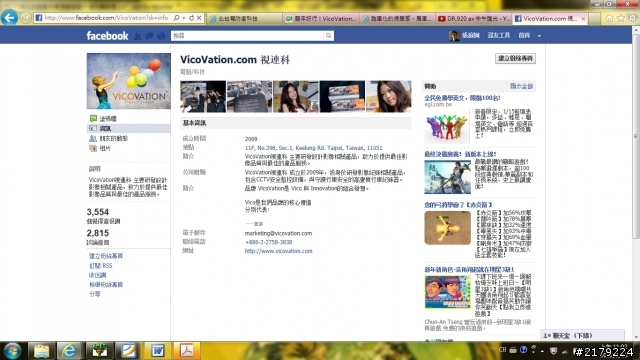Open the friend activity sidebar item
The image size is (640, 360).
[129, 138]
